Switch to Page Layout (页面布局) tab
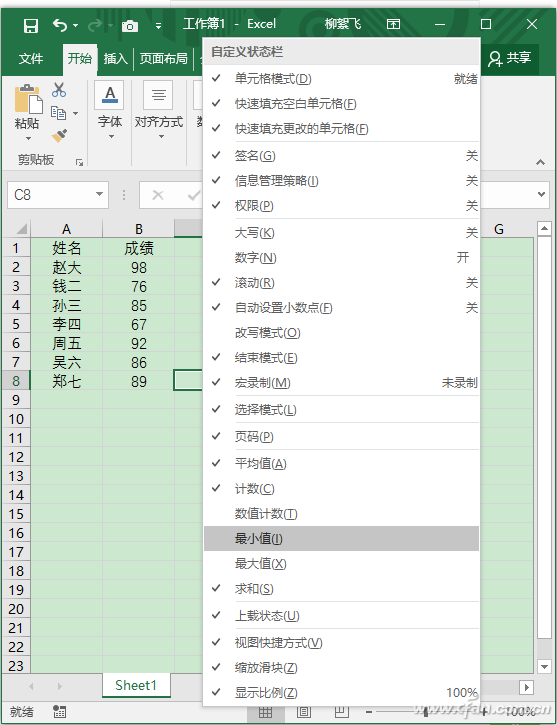The image size is (557, 725). [x=164, y=59]
